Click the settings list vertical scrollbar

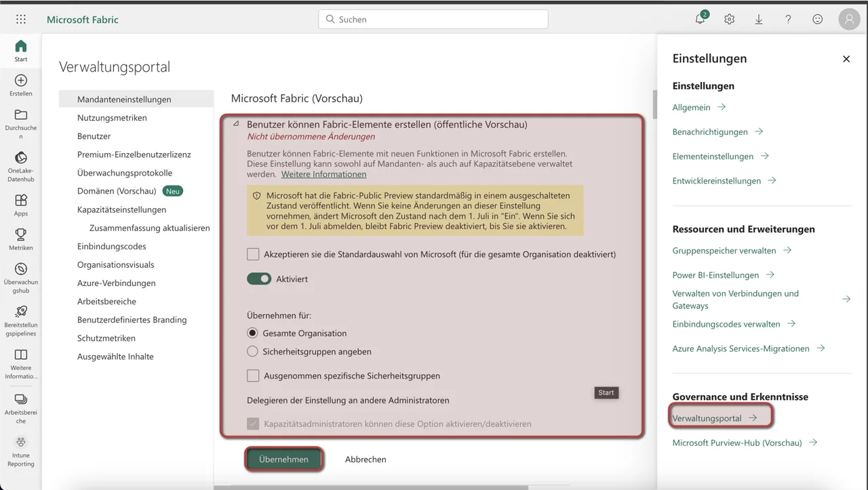[x=654, y=105]
